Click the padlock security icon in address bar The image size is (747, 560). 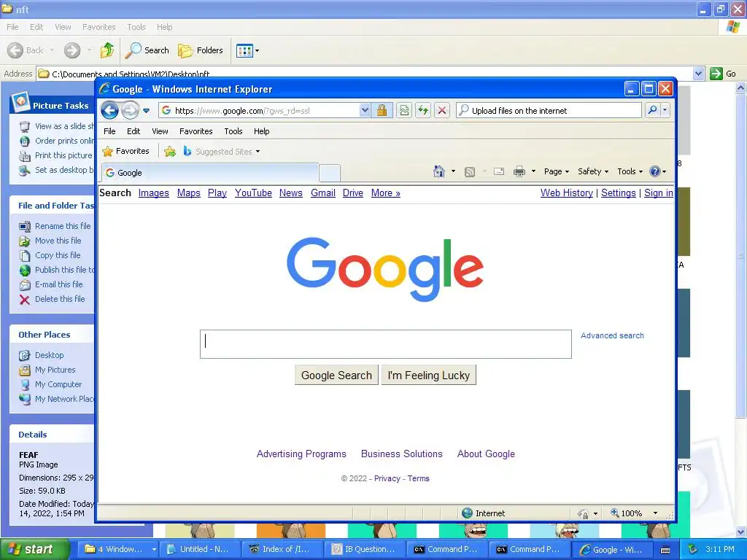pos(382,111)
